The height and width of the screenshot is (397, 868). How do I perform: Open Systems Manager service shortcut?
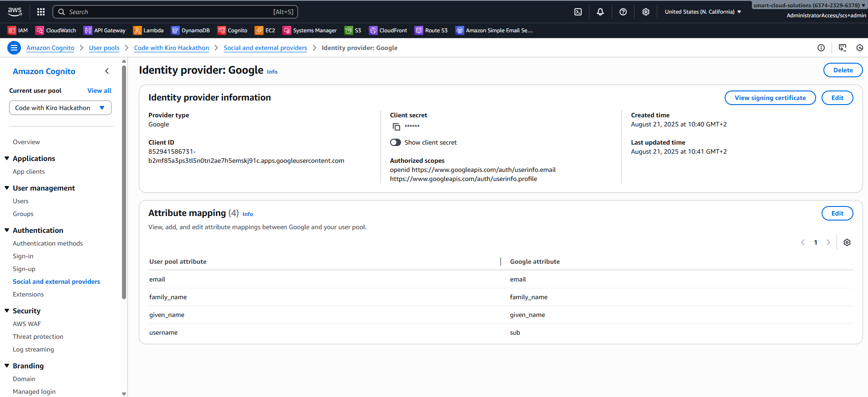click(x=310, y=30)
